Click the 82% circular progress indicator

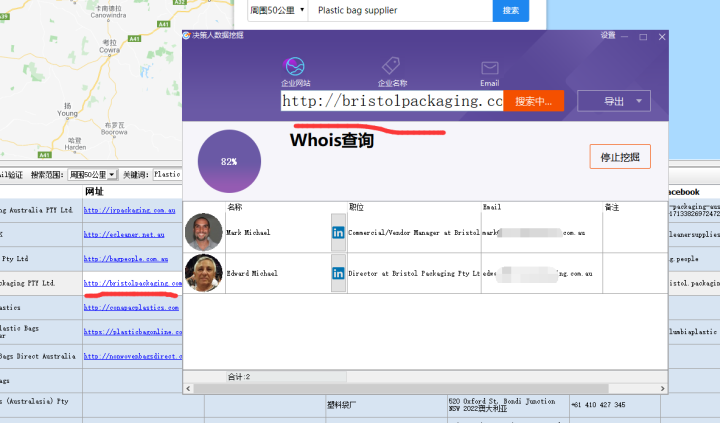(x=229, y=161)
